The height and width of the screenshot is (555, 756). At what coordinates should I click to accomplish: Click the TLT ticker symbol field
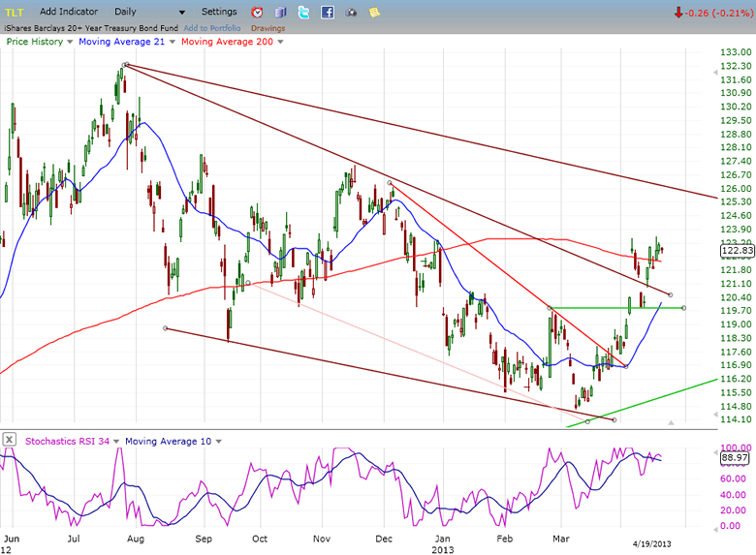pos(16,12)
